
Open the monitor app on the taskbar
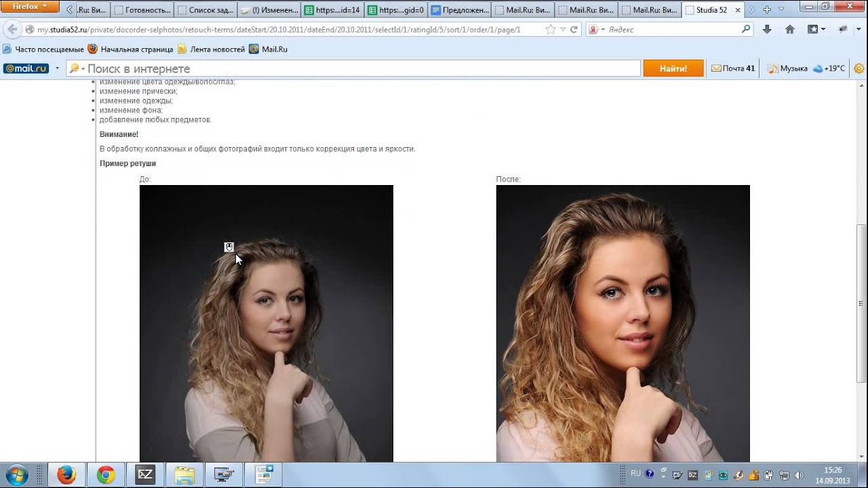pyautogui.click(x=224, y=475)
